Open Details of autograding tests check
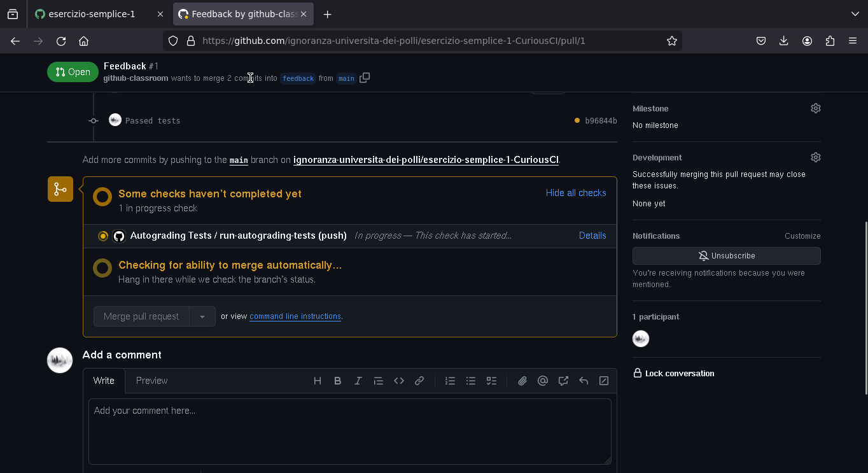868x473 pixels. [x=592, y=236]
